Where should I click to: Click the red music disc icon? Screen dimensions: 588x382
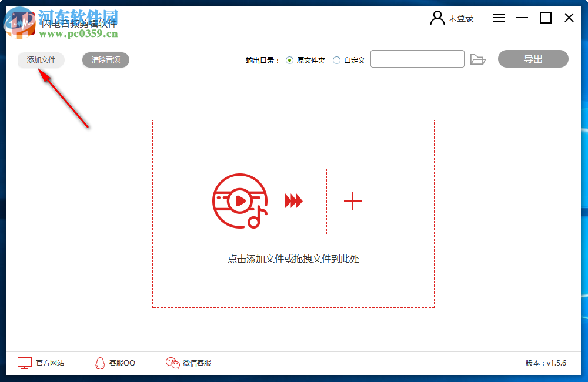(240, 202)
